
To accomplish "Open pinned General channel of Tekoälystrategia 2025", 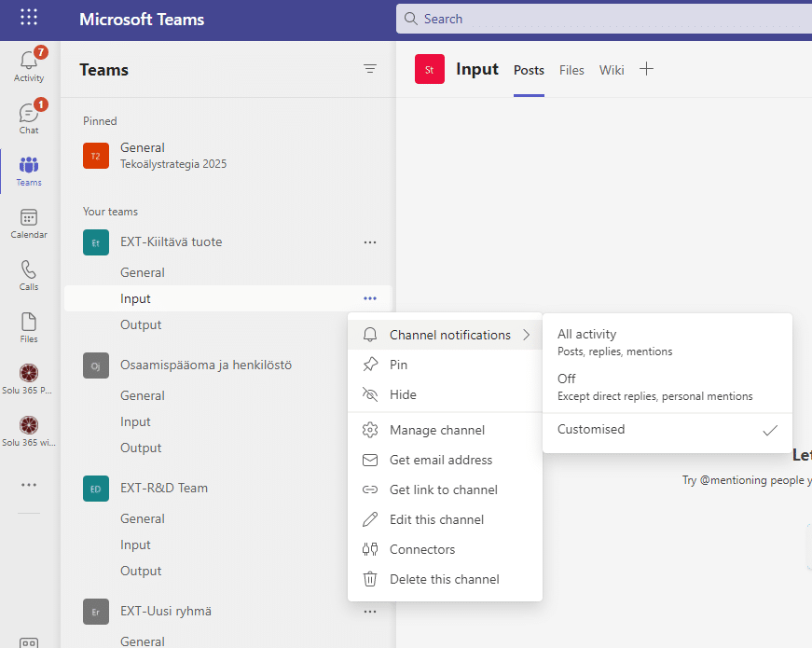I will tap(227, 156).
